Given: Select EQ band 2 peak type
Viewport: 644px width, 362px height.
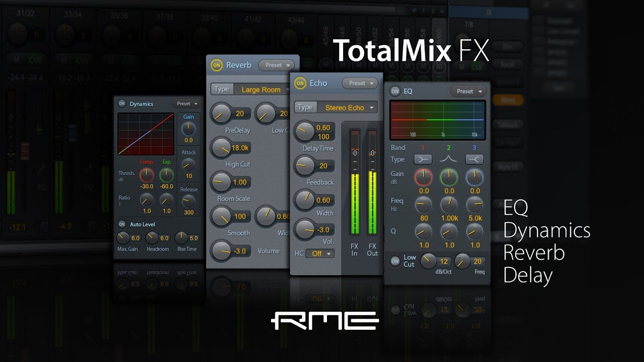Looking at the screenshot, I should click(x=449, y=159).
